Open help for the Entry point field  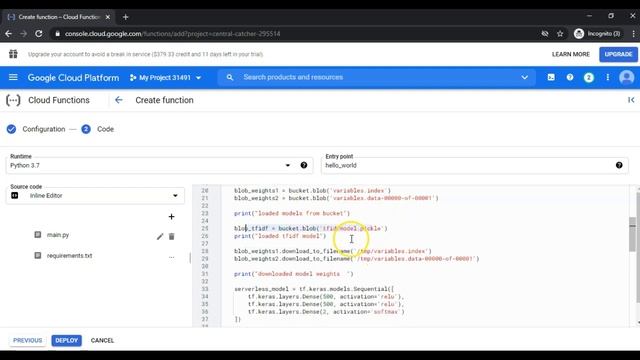[619, 165]
